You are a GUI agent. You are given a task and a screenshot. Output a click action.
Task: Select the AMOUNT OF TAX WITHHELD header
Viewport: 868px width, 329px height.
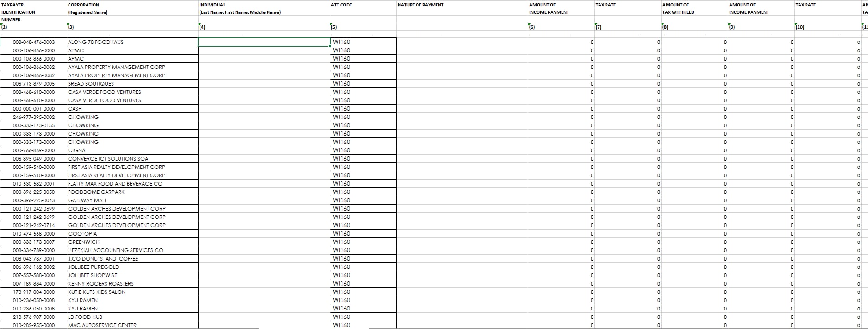694,9
